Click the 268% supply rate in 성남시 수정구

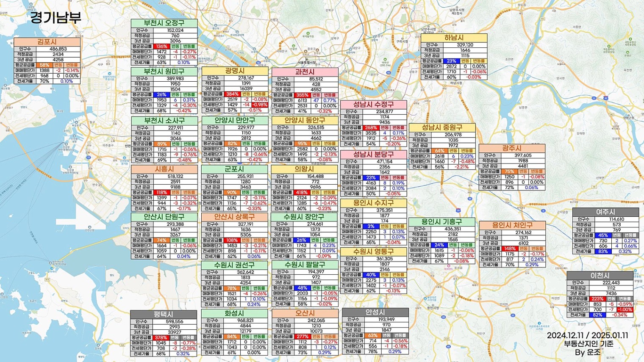coord(371,127)
